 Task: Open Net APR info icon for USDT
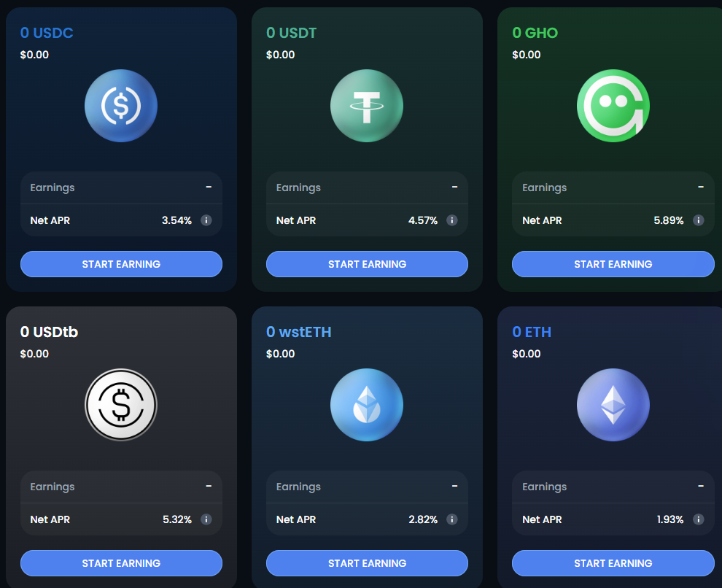[x=452, y=220]
